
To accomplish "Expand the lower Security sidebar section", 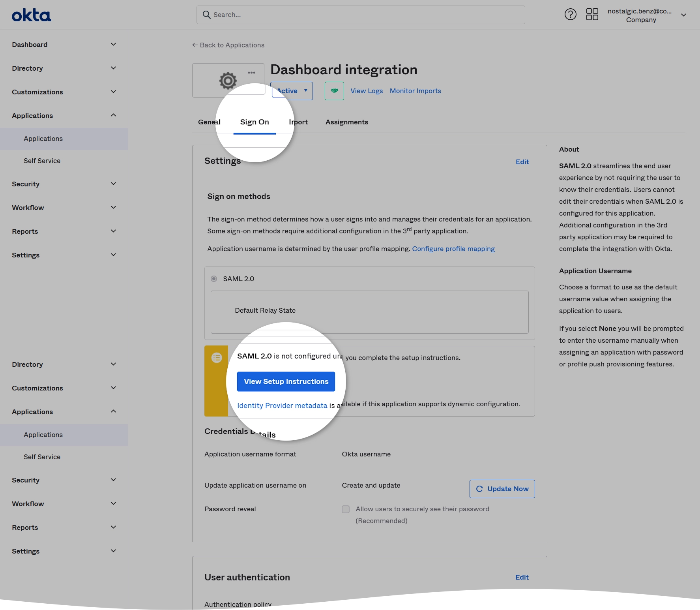I will [x=64, y=480].
